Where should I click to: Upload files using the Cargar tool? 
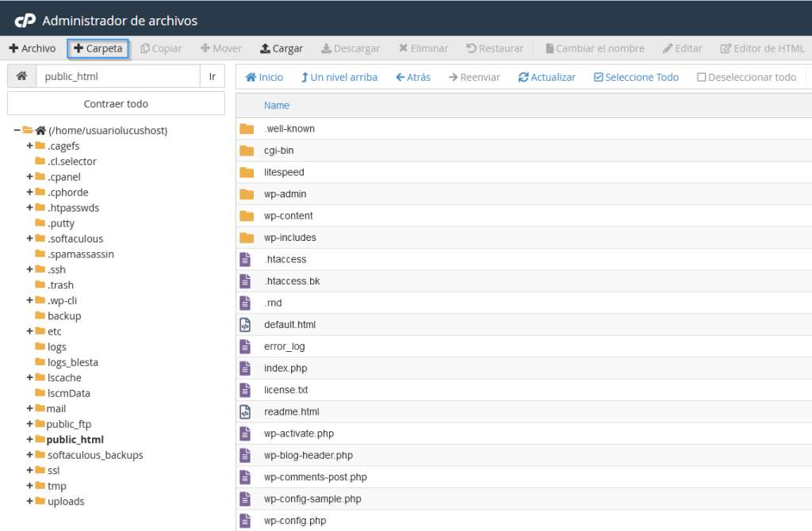click(x=281, y=48)
